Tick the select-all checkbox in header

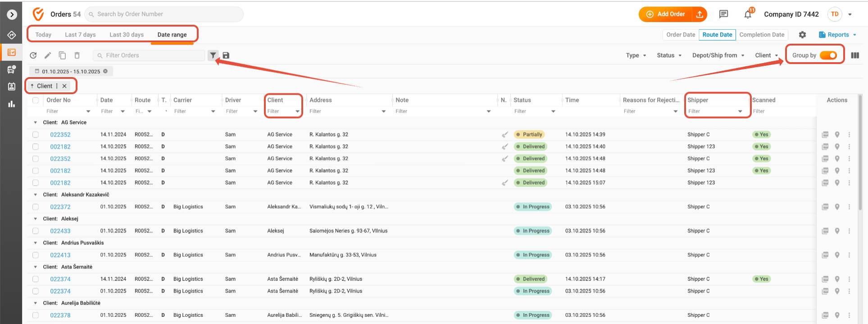click(36, 100)
